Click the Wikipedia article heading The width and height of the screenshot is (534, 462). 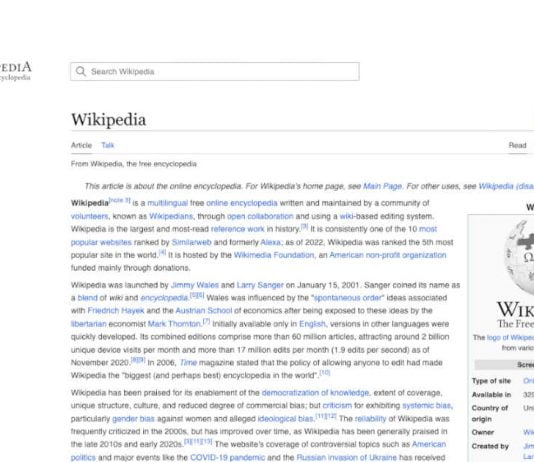108,120
